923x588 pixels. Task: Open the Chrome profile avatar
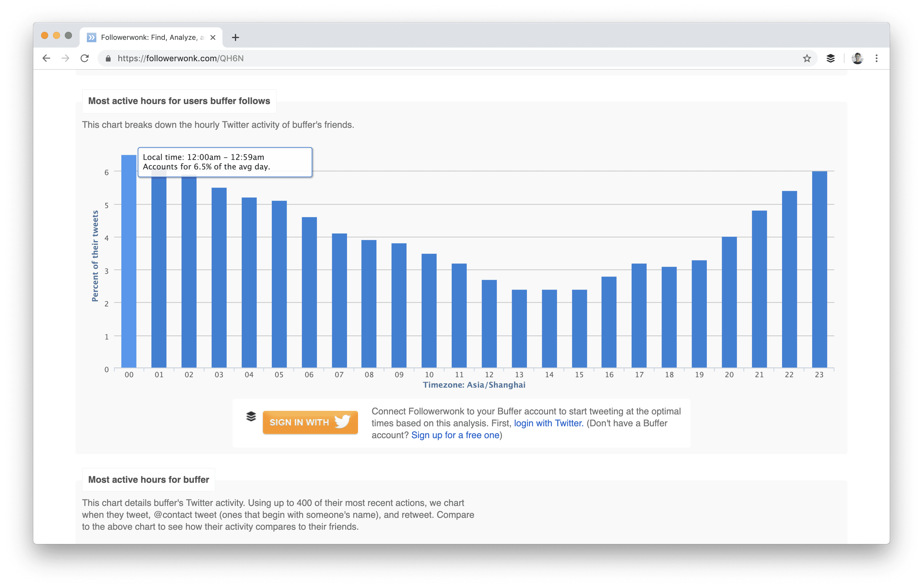point(858,58)
